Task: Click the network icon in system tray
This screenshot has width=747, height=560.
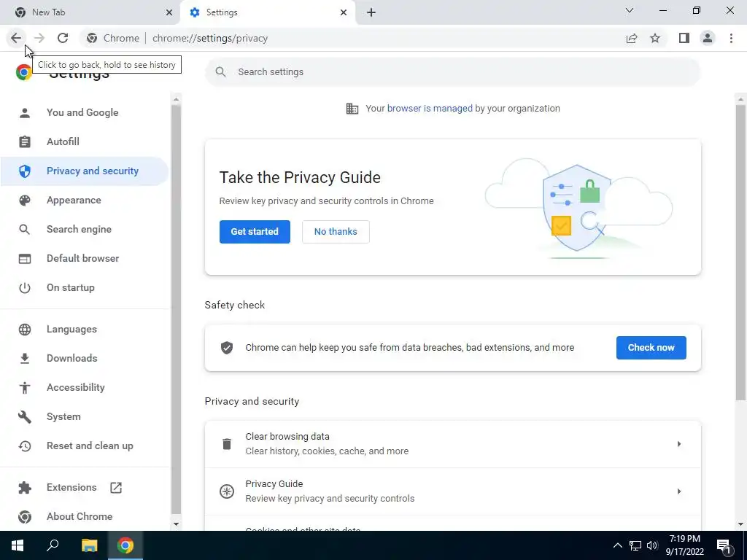Action: point(635,545)
